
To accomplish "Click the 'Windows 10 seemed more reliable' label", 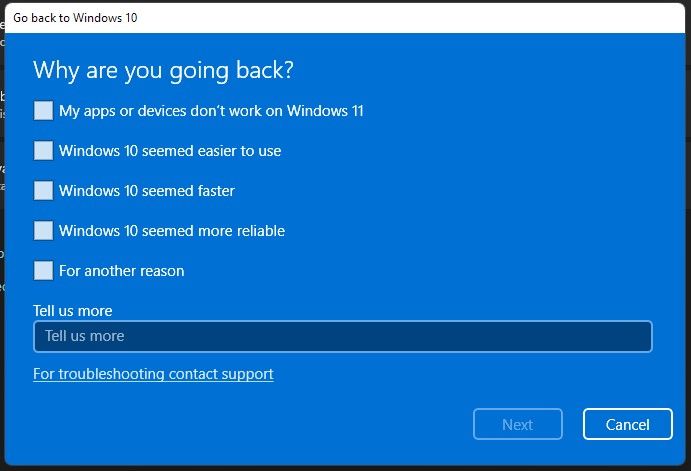I will [x=172, y=230].
